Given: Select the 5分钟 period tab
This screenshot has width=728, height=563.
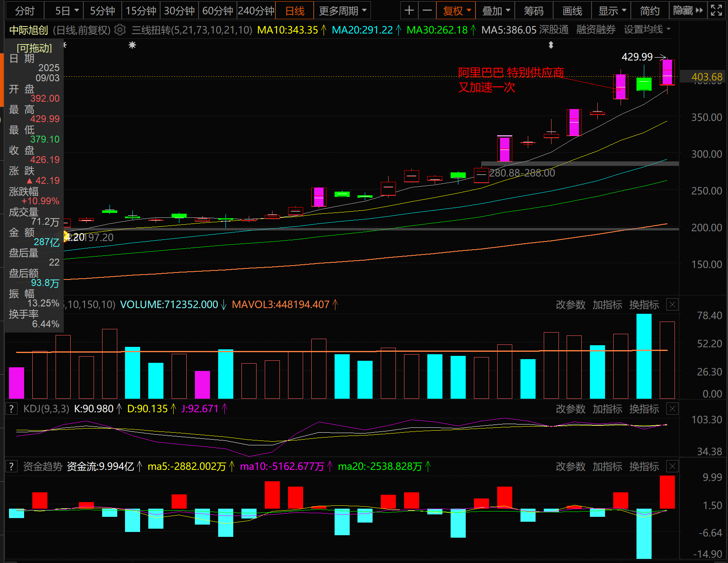Looking at the screenshot, I should (102, 11).
